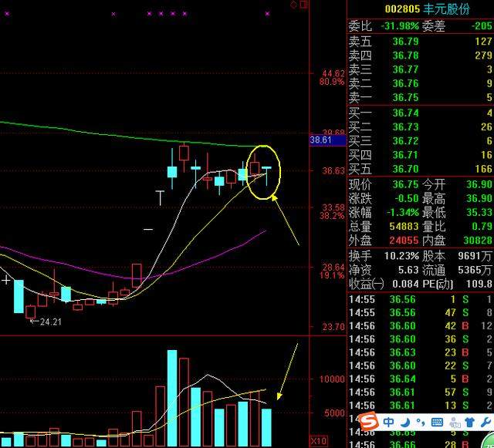494x448 pixels.
Task: Click stock code 002805
Action: tap(402, 8)
